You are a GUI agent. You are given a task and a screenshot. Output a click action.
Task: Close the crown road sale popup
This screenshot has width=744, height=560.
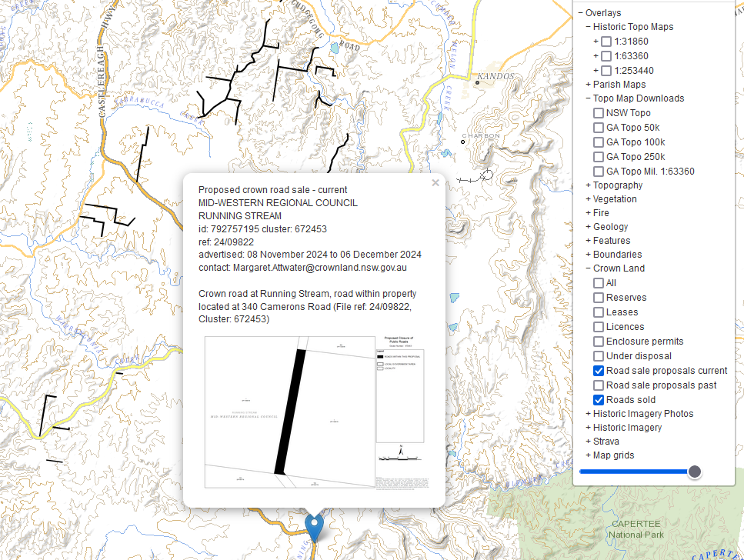click(x=435, y=183)
